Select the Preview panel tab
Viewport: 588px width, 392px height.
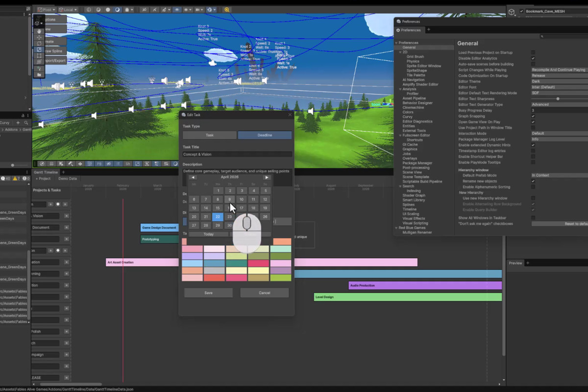pyautogui.click(x=515, y=263)
